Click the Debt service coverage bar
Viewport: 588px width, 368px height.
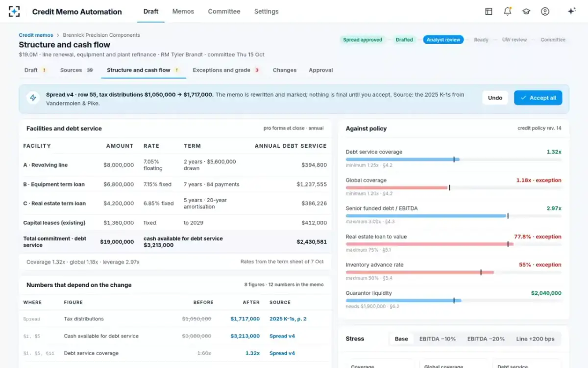tap(454, 159)
